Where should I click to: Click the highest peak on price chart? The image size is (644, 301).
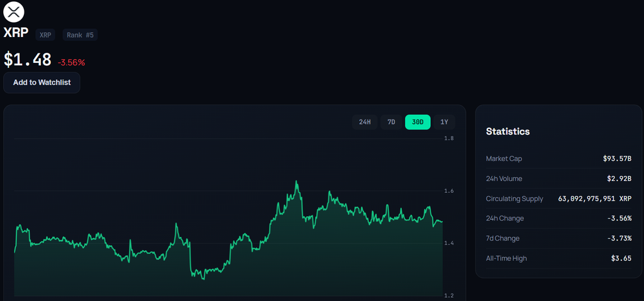296,181
